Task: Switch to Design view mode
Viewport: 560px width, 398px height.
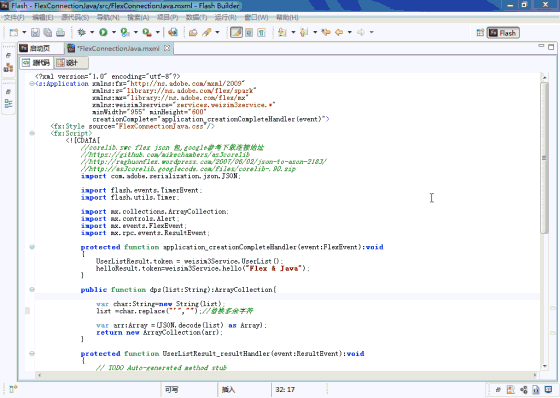Action: pyautogui.click(x=71, y=63)
